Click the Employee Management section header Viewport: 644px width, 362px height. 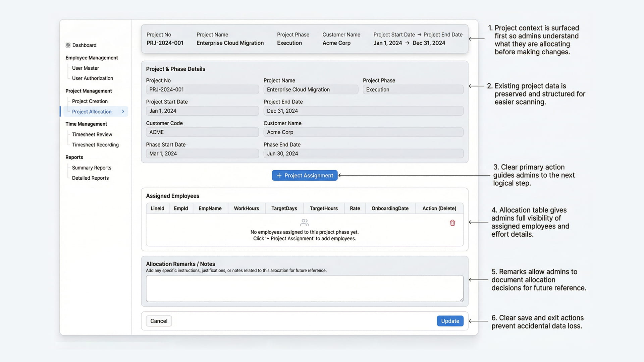tap(92, 58)
